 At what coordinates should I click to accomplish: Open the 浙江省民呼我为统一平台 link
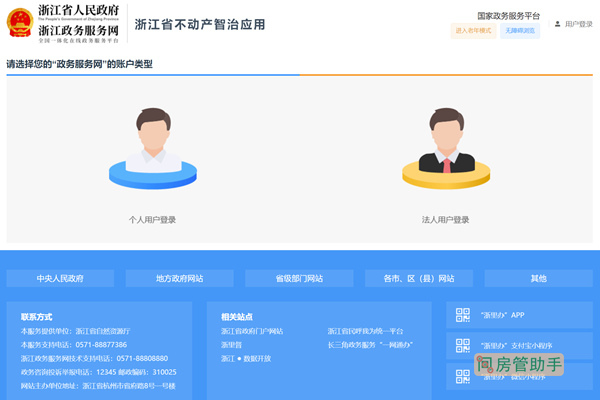(365, 331)
